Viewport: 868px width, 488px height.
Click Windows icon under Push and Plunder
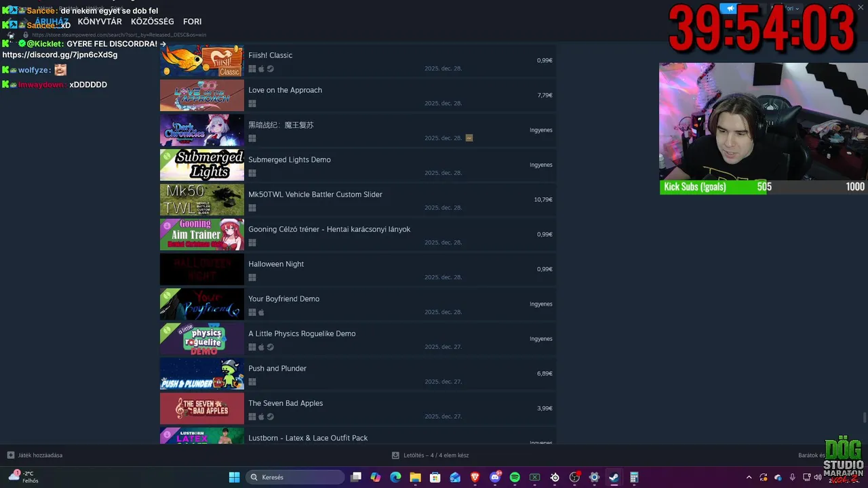252,382
